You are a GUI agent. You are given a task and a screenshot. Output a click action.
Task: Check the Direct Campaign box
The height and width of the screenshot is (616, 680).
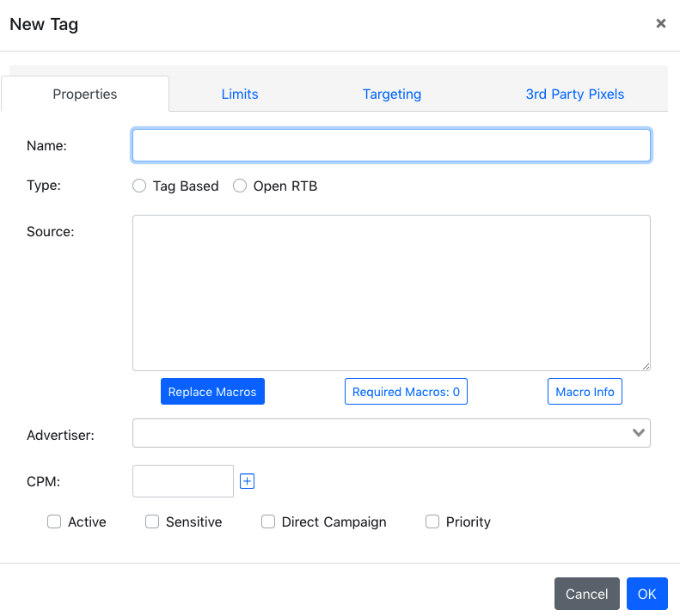tap(268, 521)
